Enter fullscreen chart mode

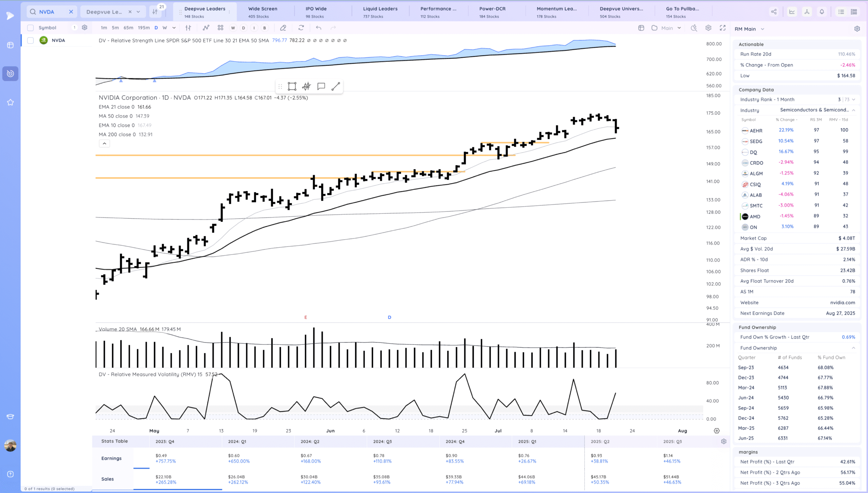point(723,28)
